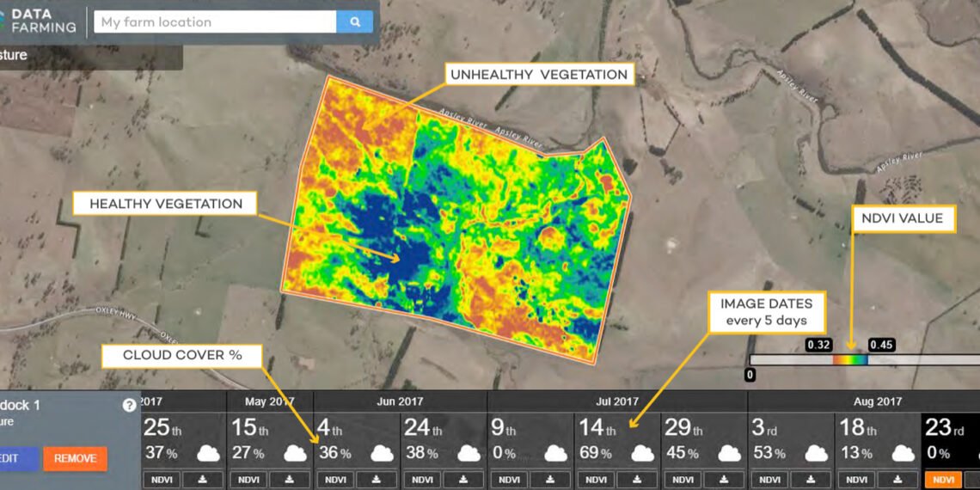Click the 69 % cloud cover value

tap(596, 453)
